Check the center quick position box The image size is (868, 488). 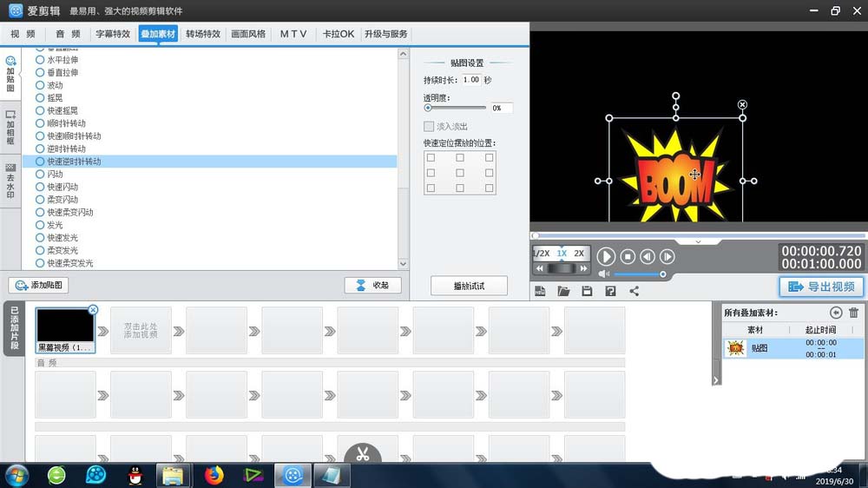(460, 173)
